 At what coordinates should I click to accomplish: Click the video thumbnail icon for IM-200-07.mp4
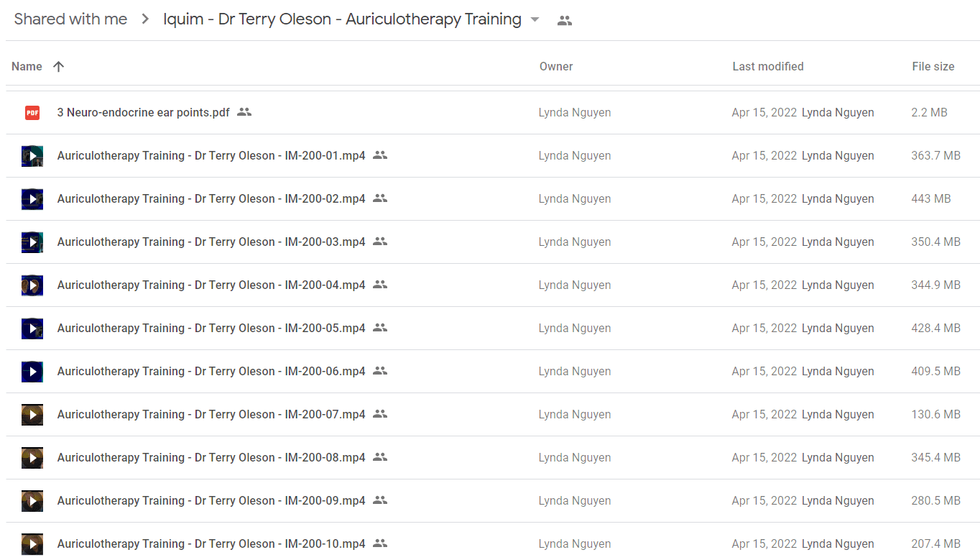pyautogui.click(x=32, y=415)
